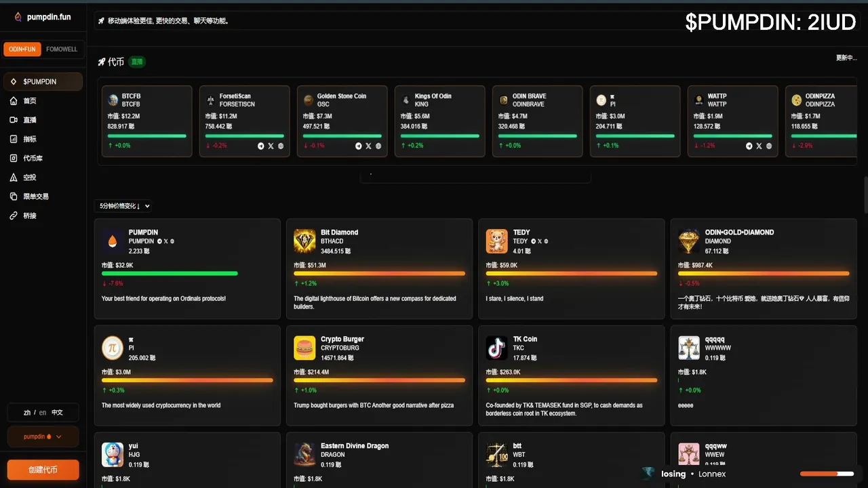Image resolution: width=868 pixels, height=488 pixels.
Task: Click the +3.0% change on TEDY card
Action: tap(497, 283)
